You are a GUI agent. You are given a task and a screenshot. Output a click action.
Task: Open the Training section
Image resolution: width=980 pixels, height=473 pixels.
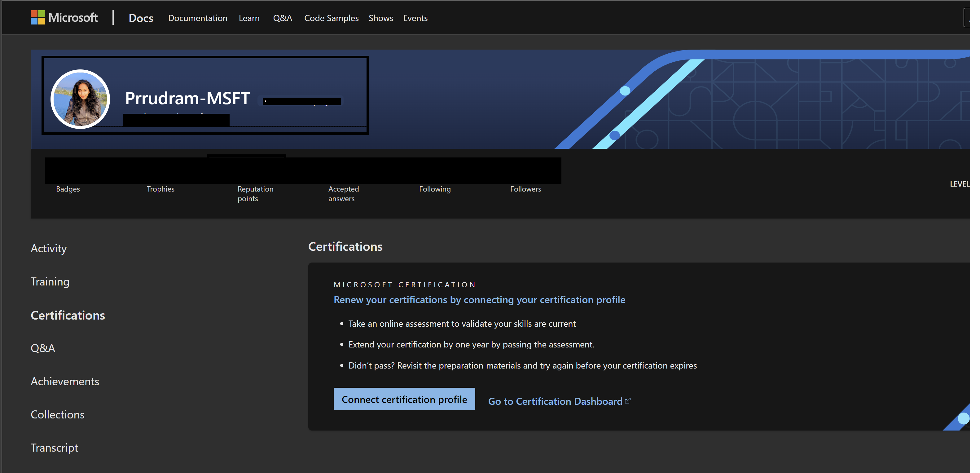click(50, 281)
